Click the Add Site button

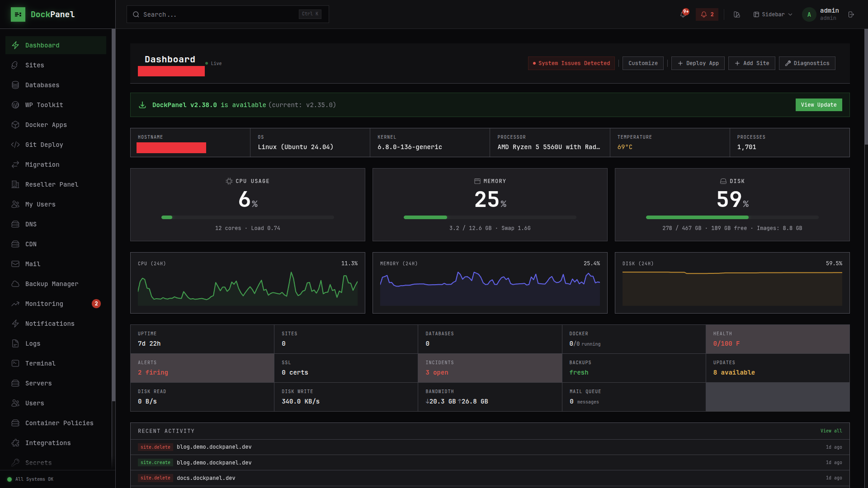[752, 63]
